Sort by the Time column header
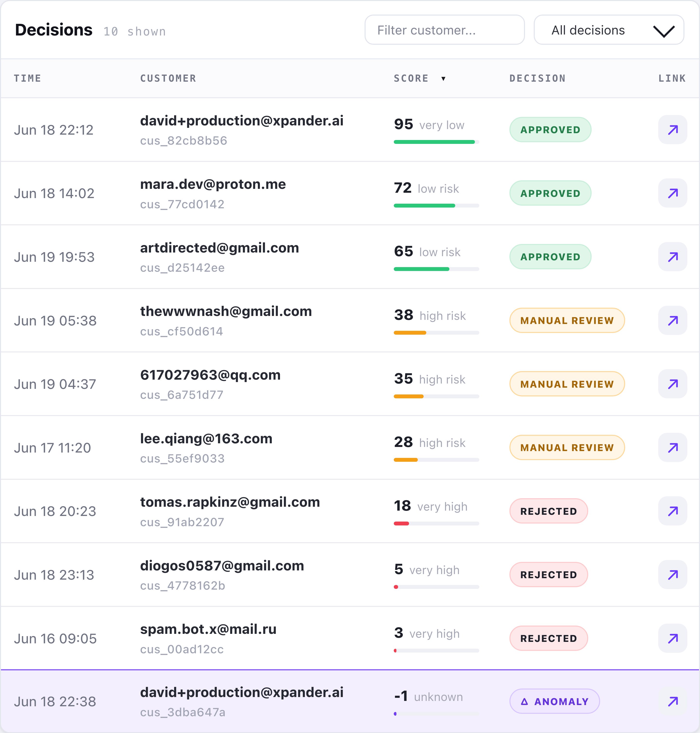Image resolution: width=700 pixels, height=733 pixels. click(28, 78)
